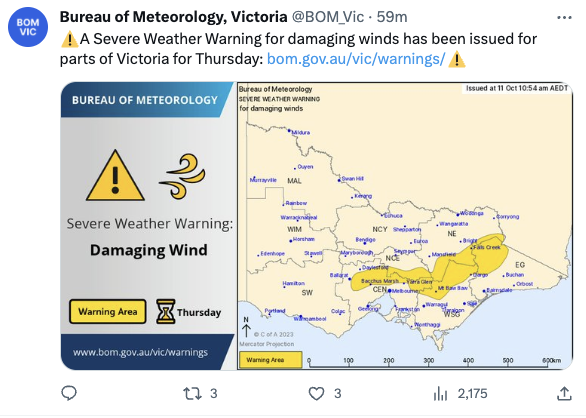Click the yellow Warning Area legend label

coord(108,311)
